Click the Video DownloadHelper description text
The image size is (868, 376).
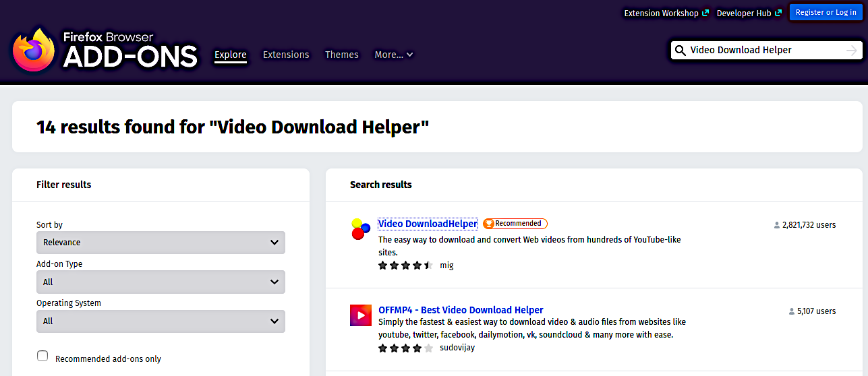point(529,246)
